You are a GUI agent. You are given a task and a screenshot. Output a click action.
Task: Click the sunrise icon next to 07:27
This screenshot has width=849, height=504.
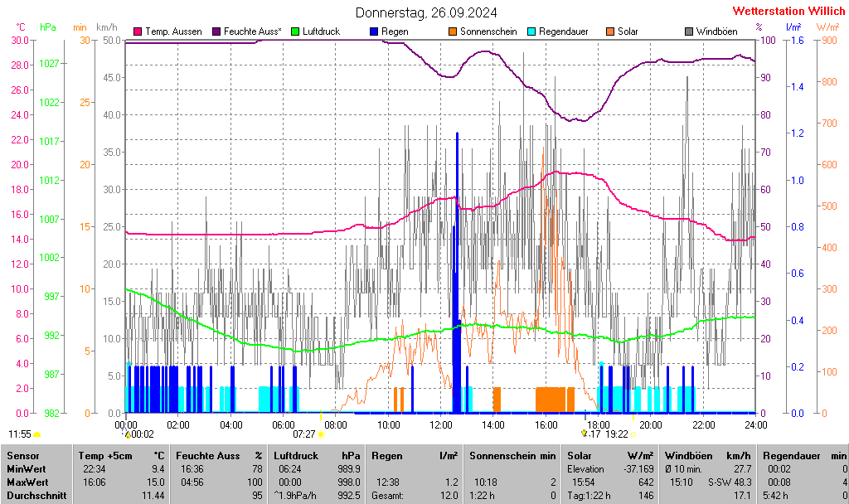coord(321,434)
